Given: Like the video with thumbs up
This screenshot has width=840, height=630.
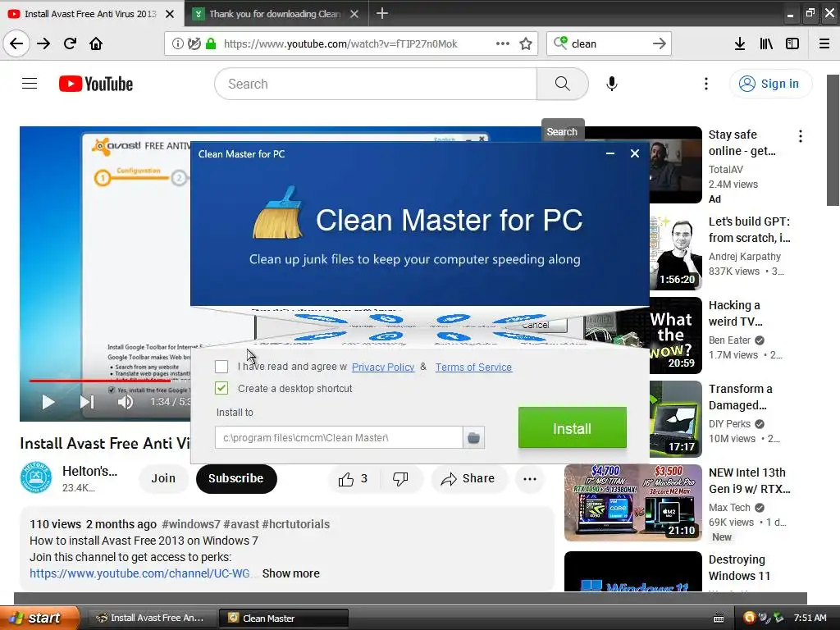Looking at the screenshot, I should point(353,478).
